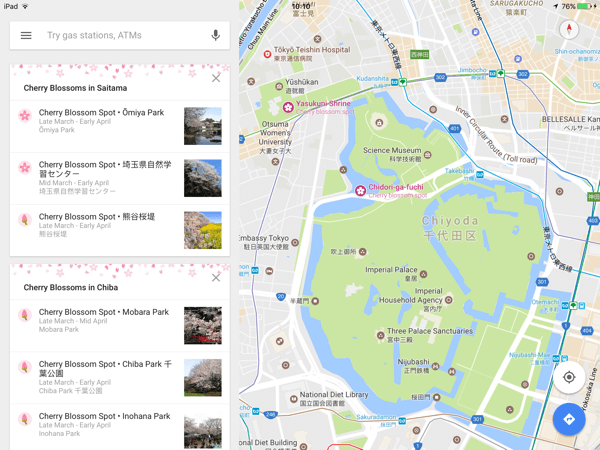Tap the Nijubashi bridge map marker

pos(435,366)
